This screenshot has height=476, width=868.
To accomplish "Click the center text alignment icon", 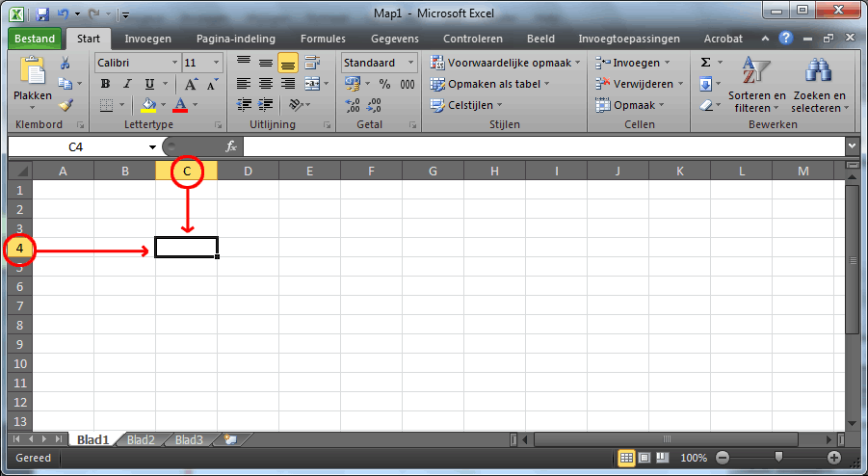I will click(266, 84).
